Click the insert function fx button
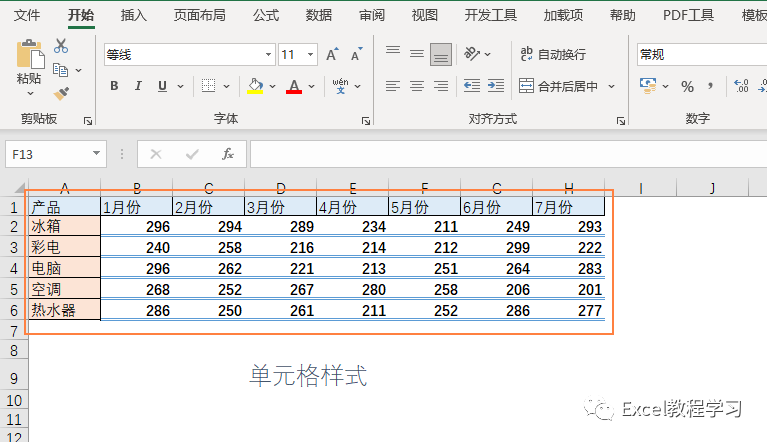The width and height of the screenshot is (767, 442). point(228,155)
